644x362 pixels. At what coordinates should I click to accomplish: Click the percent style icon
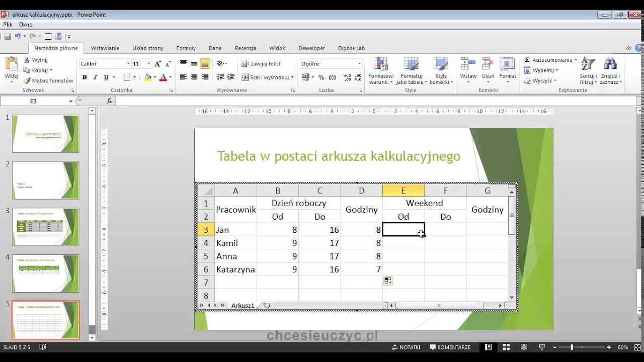(322, 77)
